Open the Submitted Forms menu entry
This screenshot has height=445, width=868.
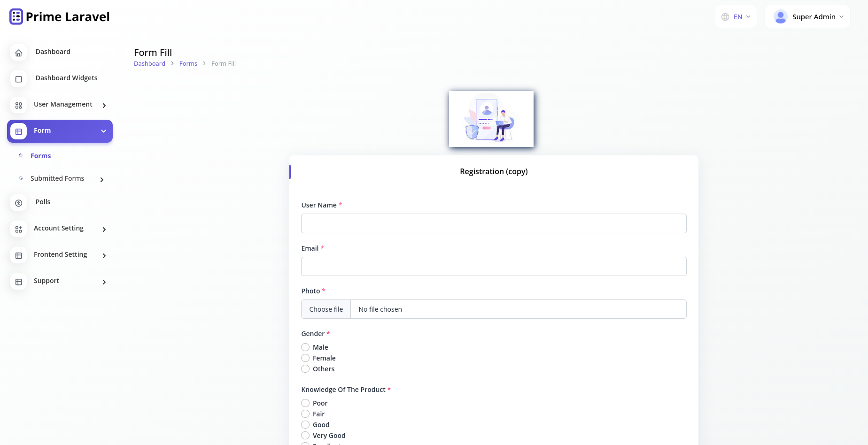(57, 178)
